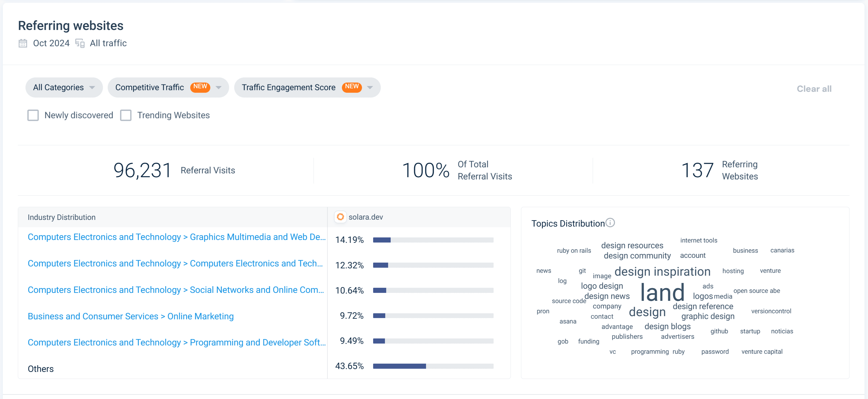Expand the Competitive Traffic filter dropdown
Viewport: 868px width, 399px height.
(218, 88)
